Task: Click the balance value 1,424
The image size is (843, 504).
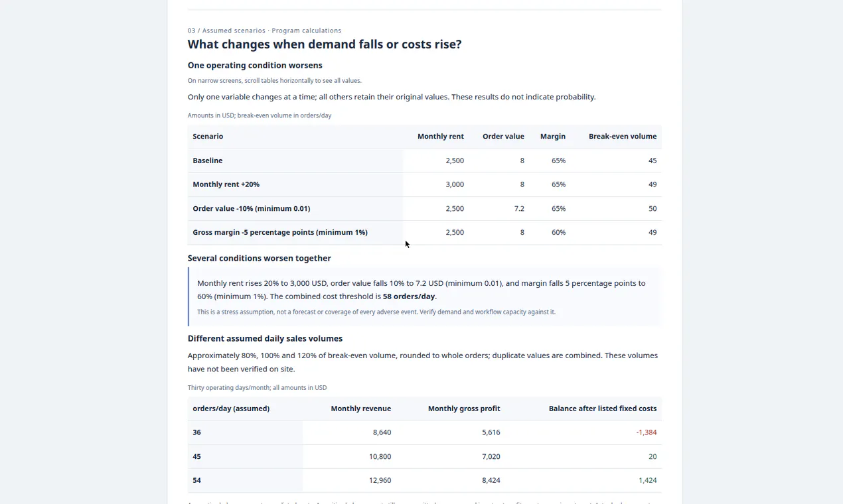Action: click(647, 480)
